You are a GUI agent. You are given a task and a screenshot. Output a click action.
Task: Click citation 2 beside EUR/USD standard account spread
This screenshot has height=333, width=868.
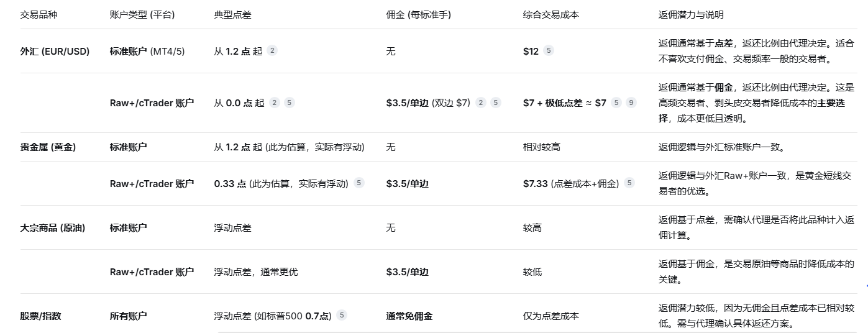pyautogui.click(x=272, y=51)
